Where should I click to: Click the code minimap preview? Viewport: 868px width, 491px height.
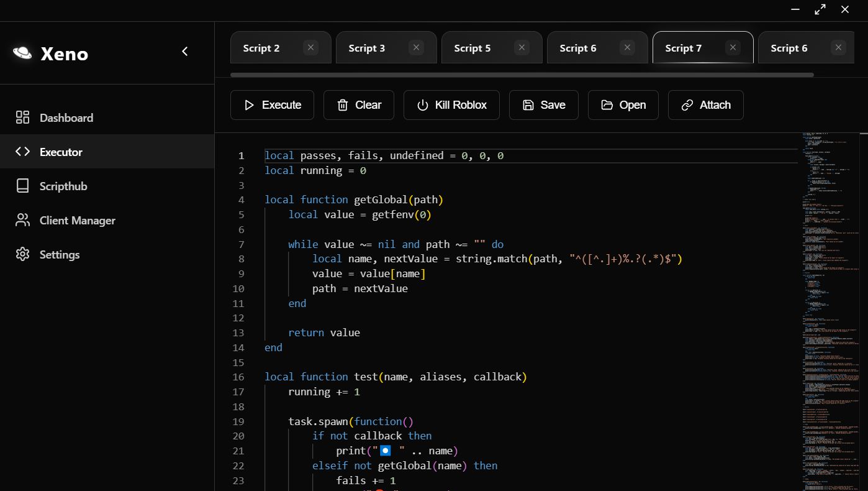point(832,311)
